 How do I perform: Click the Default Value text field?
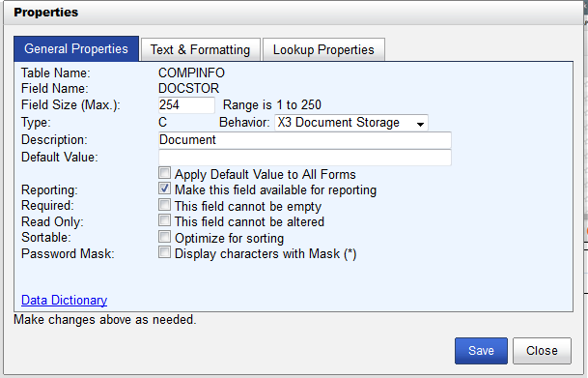pyautogui.click(x=304, y=158)
